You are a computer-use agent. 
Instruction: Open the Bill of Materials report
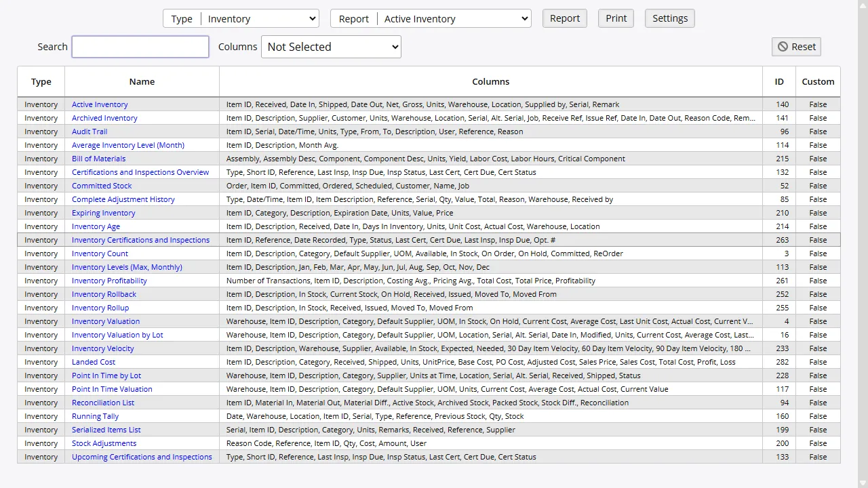(98, 159)
